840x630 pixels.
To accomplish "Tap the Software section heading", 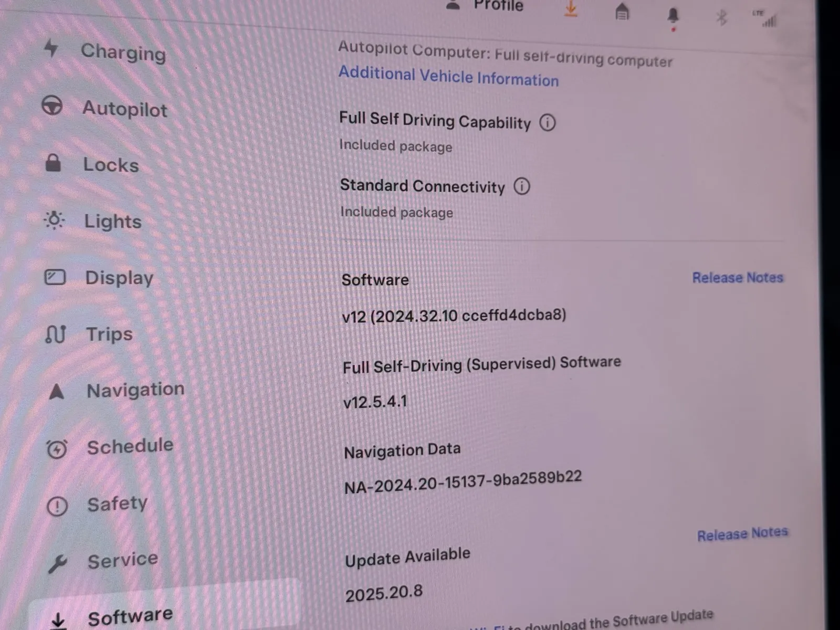I will (x=375, y=279).
